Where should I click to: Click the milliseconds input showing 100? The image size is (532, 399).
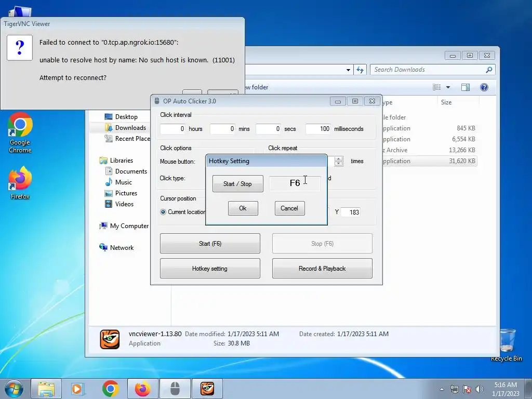318,129
